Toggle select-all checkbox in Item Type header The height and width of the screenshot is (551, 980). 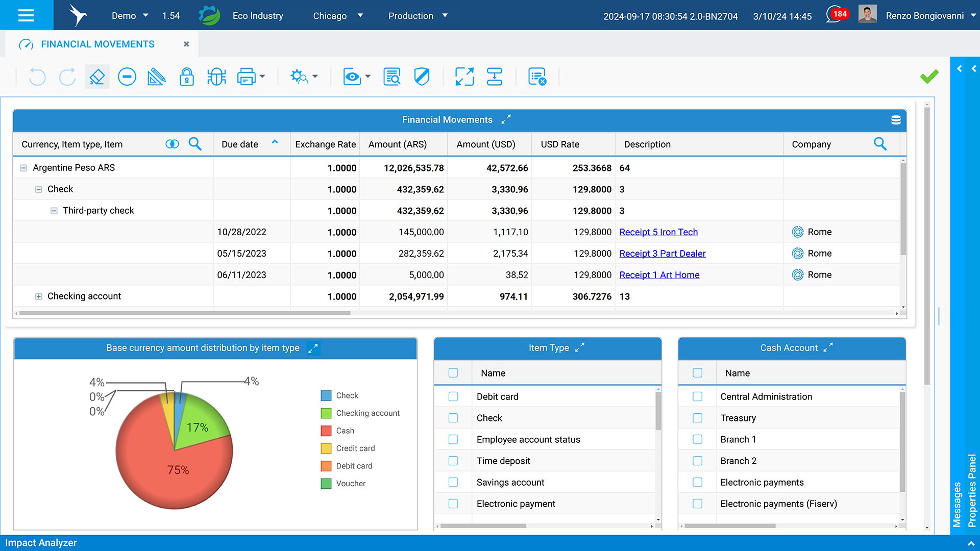pos(453,373)
